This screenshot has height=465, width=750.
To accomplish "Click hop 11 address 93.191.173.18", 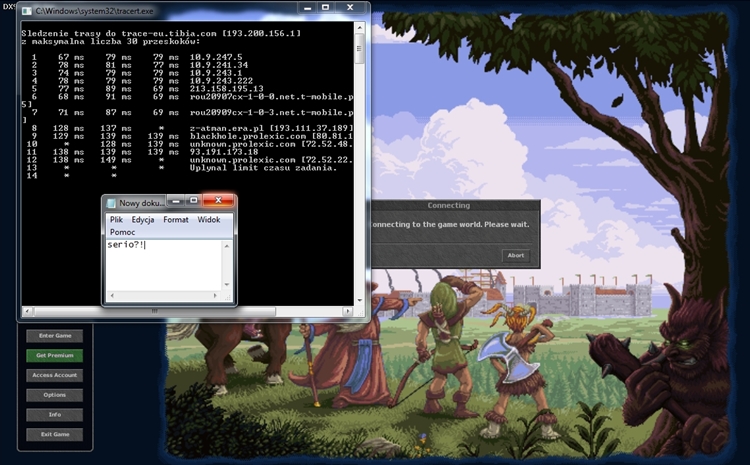I will click(224, 152).
